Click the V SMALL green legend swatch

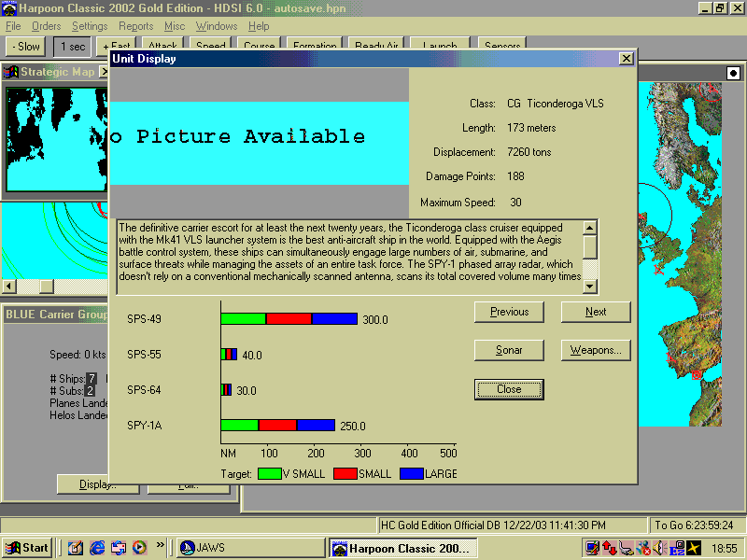(269, 474)
